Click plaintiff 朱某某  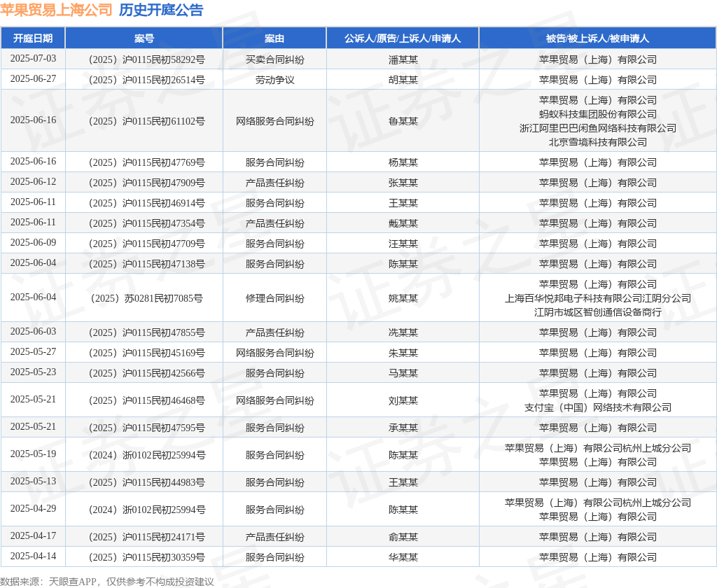(x=403, y=353)
